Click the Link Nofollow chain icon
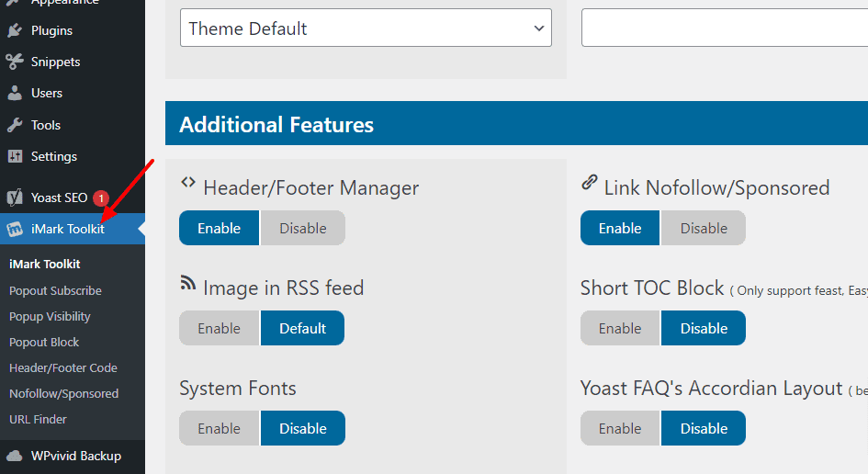868x474 pixels. point(590,182)
